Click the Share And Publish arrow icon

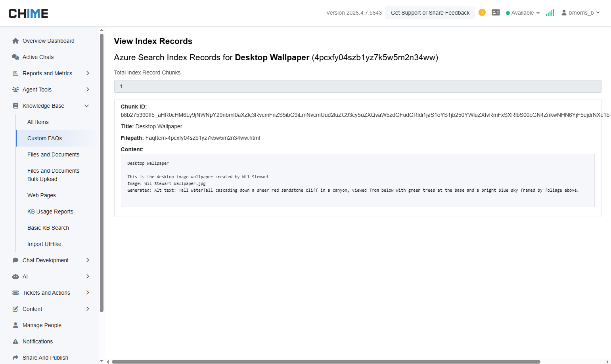(15, 357)
